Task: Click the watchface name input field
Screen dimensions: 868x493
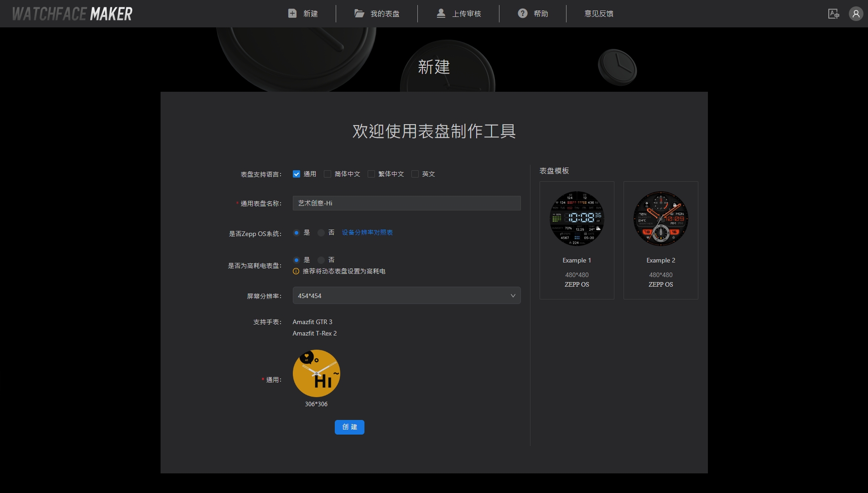Action: pyautogui.click(x=406, y=203)
